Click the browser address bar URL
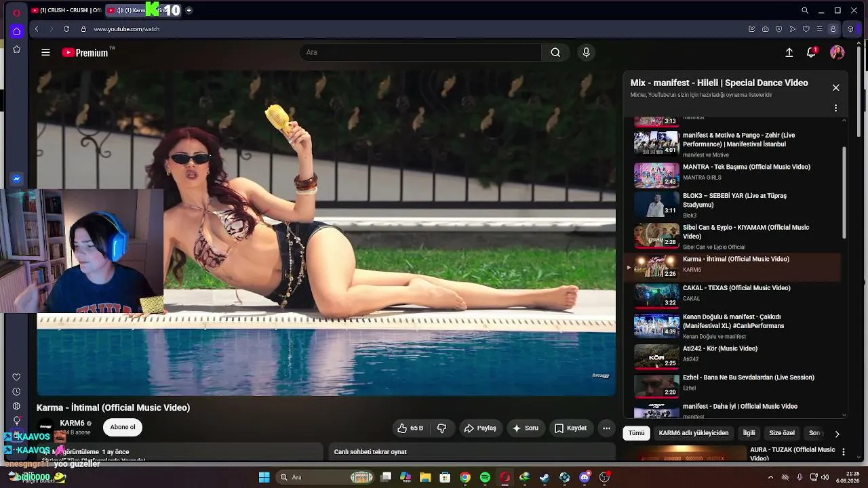 126,29
